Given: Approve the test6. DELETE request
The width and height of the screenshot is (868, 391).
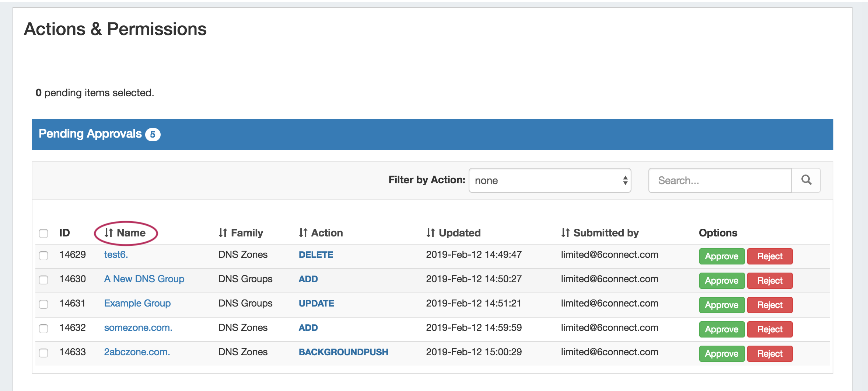Looking at the screenshot, I should pyautogui.click(x=721, y=256).
